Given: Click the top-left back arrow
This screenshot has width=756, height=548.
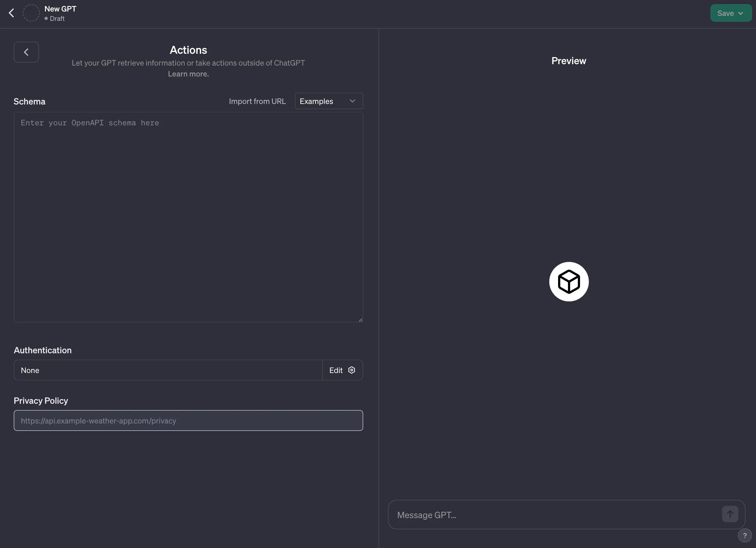Looking at the screenshot, I should click(11, 13).
